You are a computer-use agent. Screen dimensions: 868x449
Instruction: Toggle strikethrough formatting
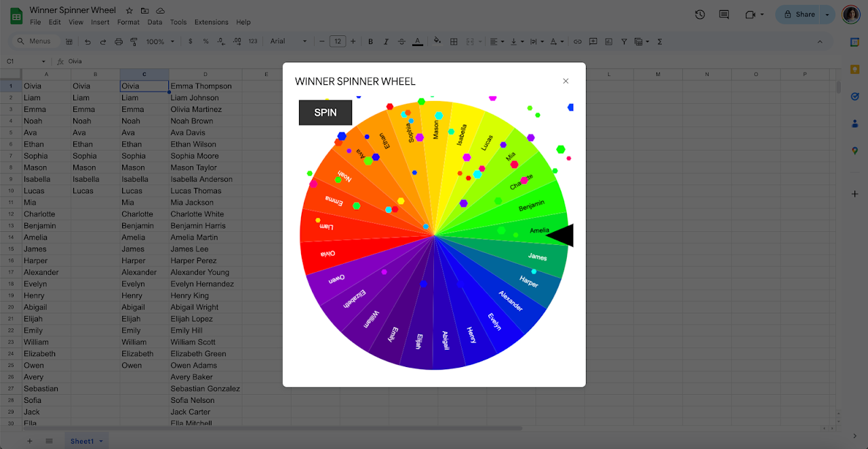[x=401, y=42]
